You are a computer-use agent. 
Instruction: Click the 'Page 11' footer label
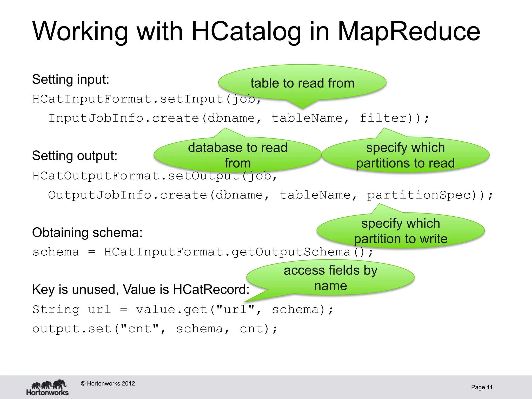pos(482,387)
